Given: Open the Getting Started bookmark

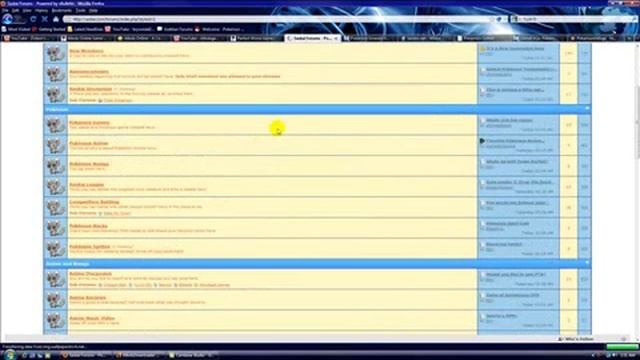Looking at the screenshot, I should [x=49, y=29].
